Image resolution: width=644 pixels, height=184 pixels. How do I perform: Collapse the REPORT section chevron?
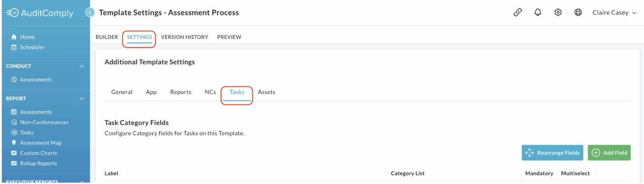[82, 99]
